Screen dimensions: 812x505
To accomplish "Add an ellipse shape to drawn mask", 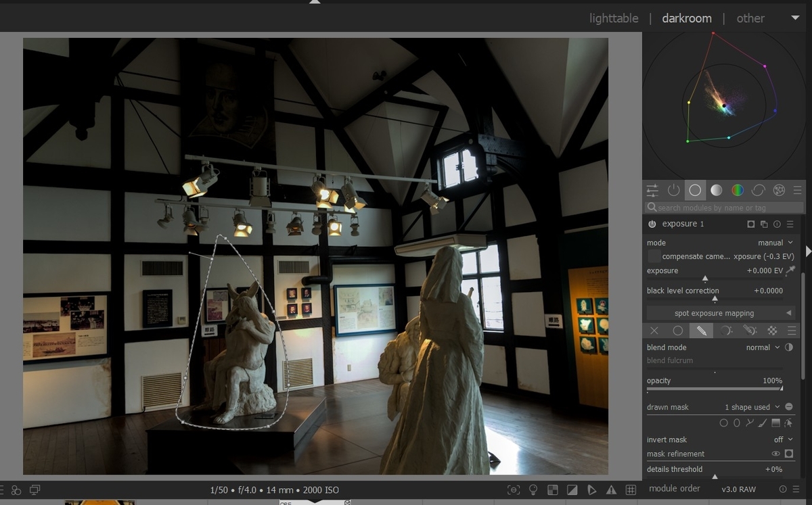I will point(736,423).
